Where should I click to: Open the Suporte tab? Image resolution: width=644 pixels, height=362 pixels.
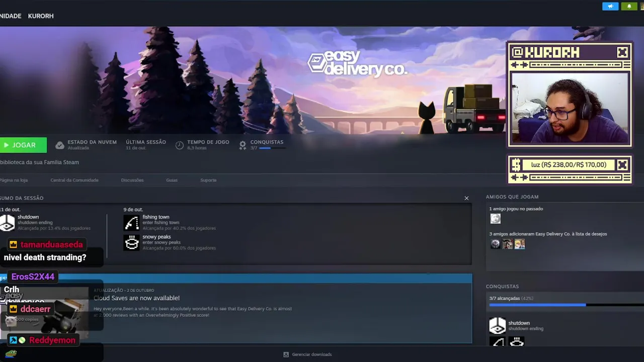pyautogui.click(x=208, y=180)
